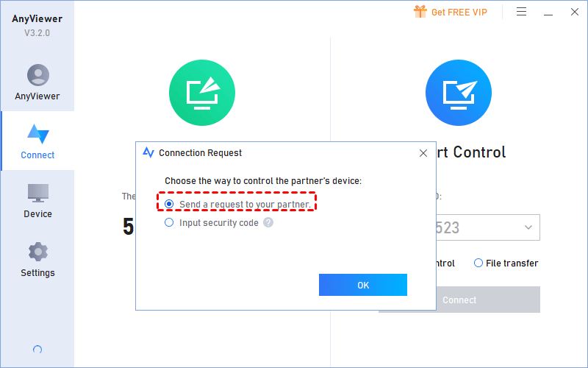Click the green remote screen icon
This screenshot has height=368, width=588.
tap(202, 93)
